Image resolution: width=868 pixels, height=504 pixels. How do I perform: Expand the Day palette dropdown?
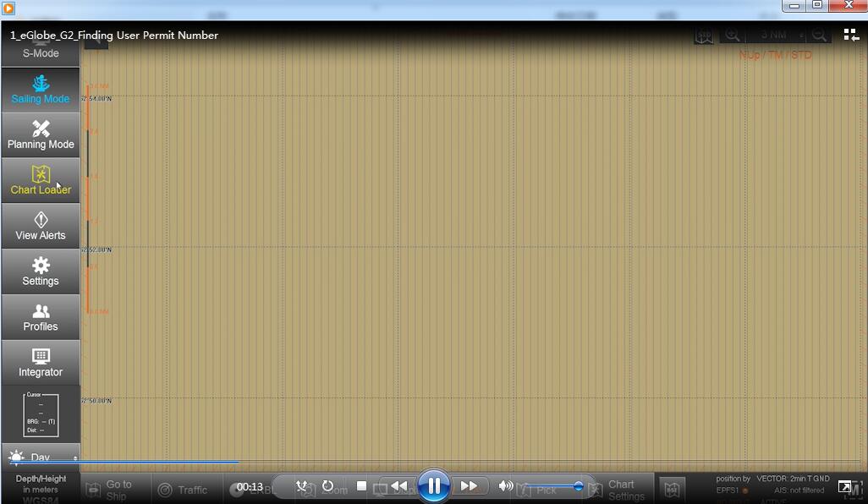point(41,457)
